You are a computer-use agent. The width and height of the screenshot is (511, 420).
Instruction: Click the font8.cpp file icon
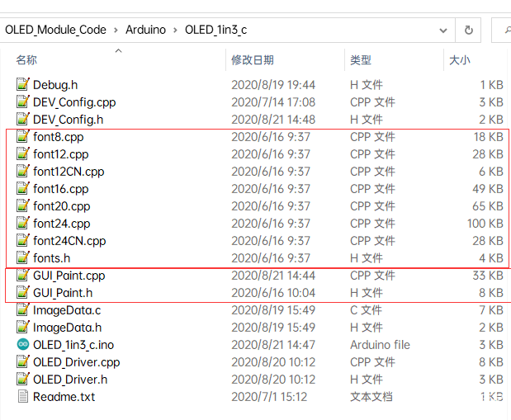click(23, 136)
